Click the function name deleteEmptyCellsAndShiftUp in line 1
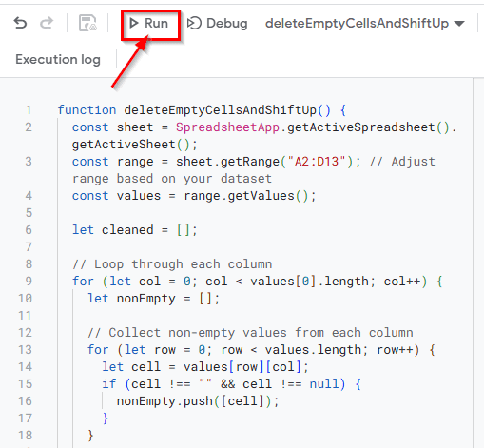The height and width of the screenshot is (448, 484). click(221, 110)
